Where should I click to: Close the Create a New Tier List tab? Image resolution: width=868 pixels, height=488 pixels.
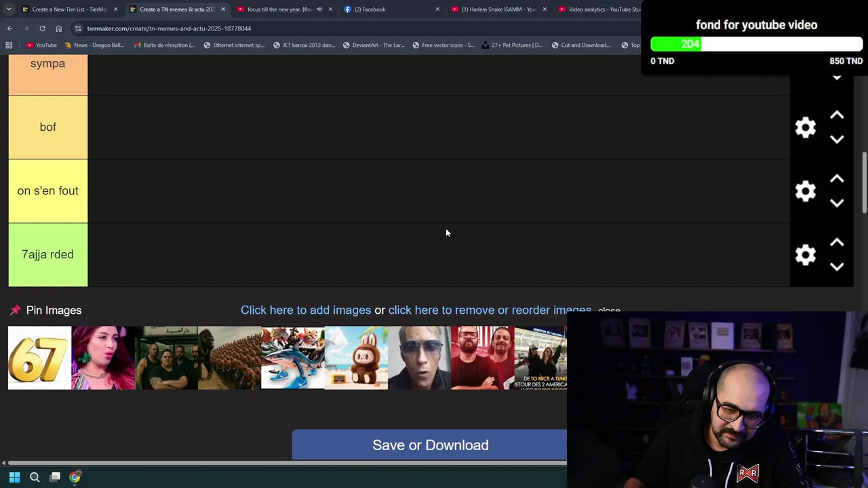[115, 9]
